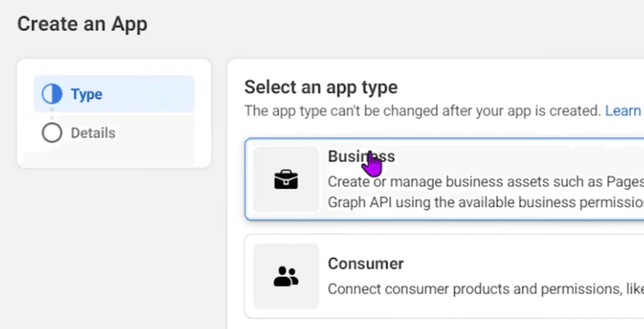Click empty space below the Details step

click(x=114, y=156)
